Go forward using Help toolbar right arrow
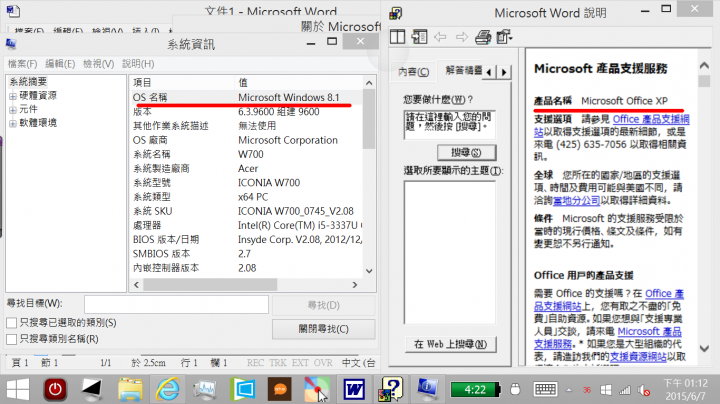 tap(461, 37)
